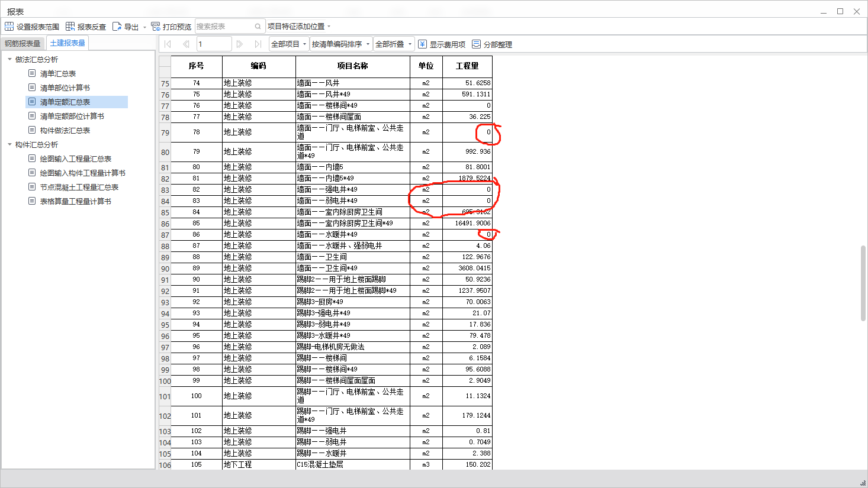
Task: Go to next page arrow icon
Action: click(x=239, y=44)
